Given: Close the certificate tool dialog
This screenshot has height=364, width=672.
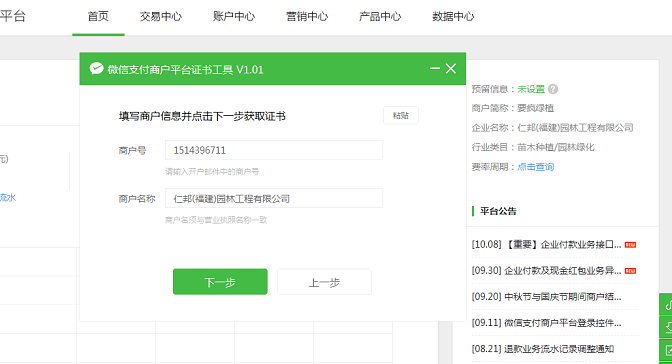Looking at the screenshot, I should pos(451,68).
